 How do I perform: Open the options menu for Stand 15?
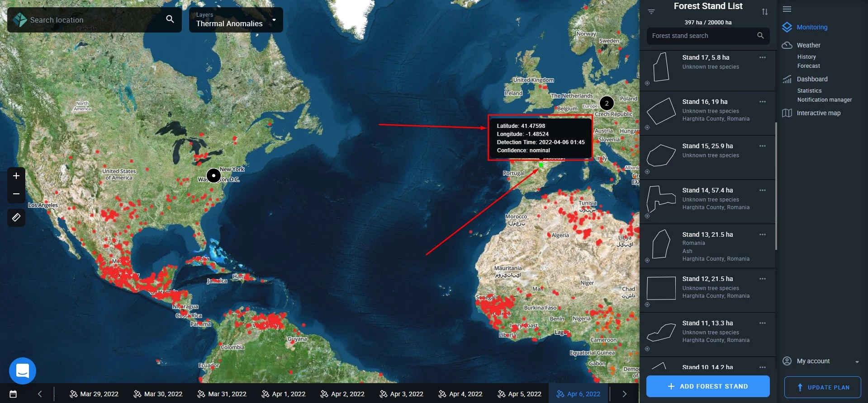pyautogui.click(x=763, y=146)
